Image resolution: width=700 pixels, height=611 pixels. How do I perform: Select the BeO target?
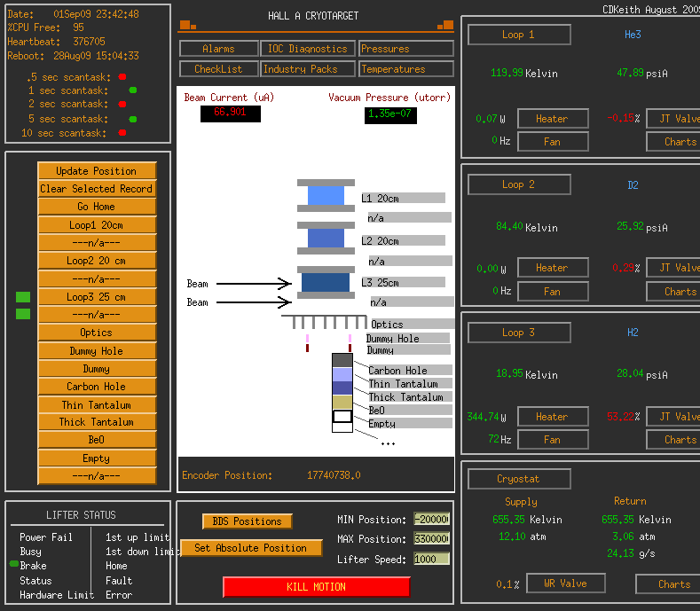click(97, 440)
